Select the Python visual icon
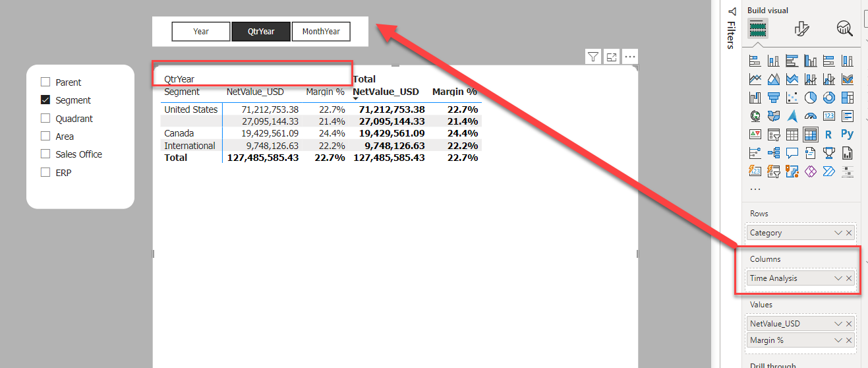The image size is (868, 368). (848, 135)
